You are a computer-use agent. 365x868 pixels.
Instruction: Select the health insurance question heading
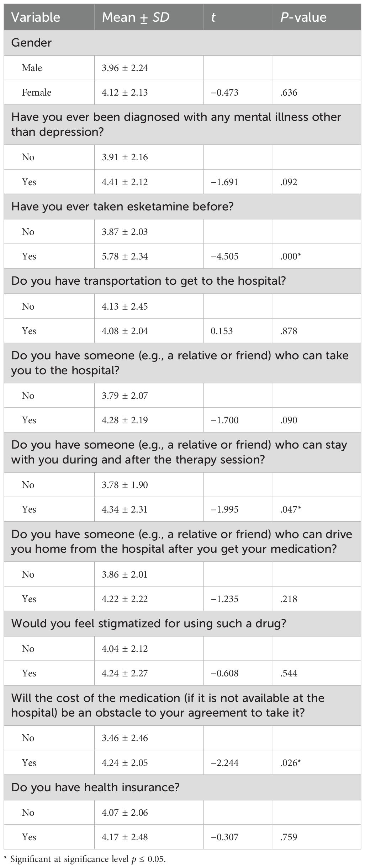coord(95,787)
